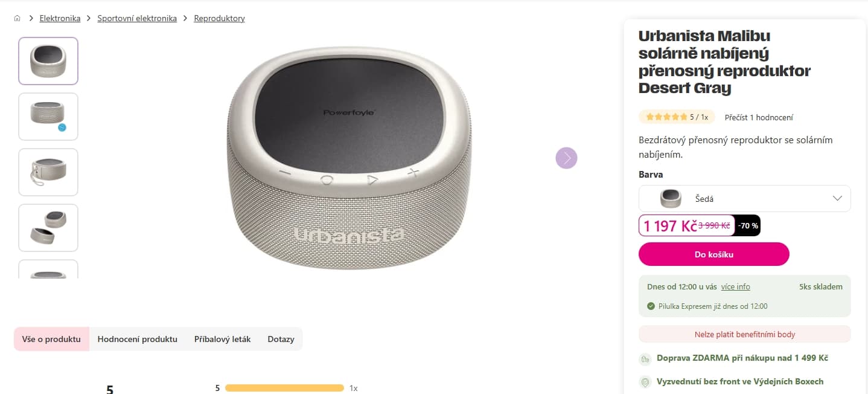This screenshot has height=394, width=868.
Task: Open the Elektronika breadcrumb link
Action: click(60, 18)
